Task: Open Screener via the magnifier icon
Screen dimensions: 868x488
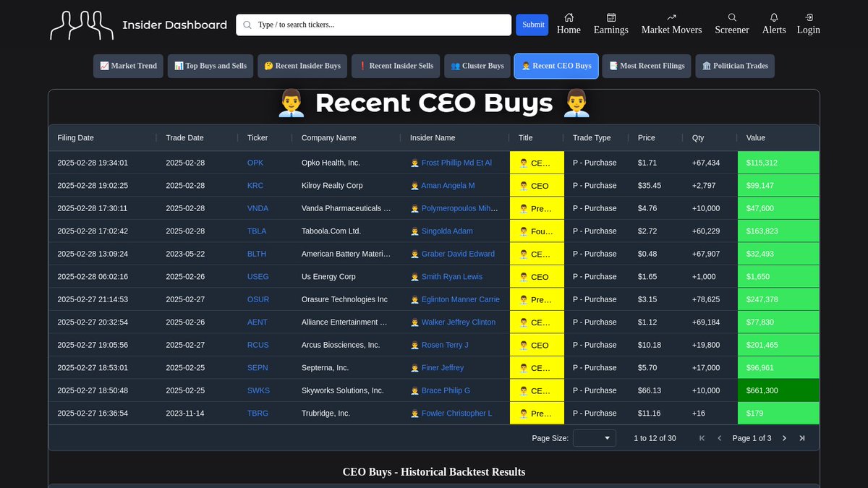Action: click(732, 17)
